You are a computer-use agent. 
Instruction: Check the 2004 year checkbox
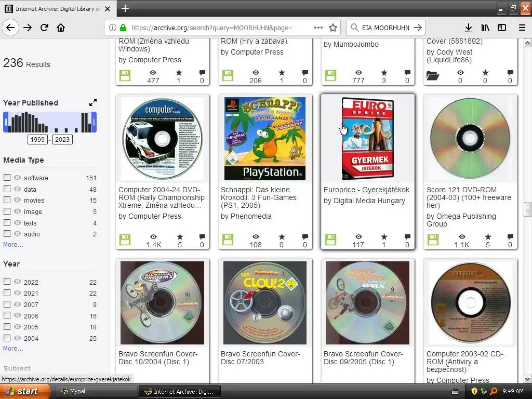point(7,338)
